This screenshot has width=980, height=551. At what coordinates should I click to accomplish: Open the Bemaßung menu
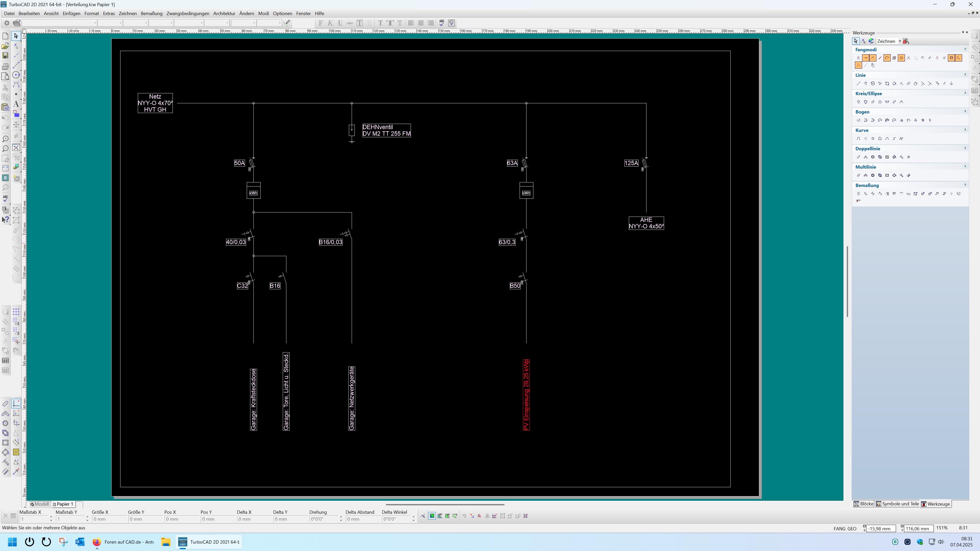point(151,13)
